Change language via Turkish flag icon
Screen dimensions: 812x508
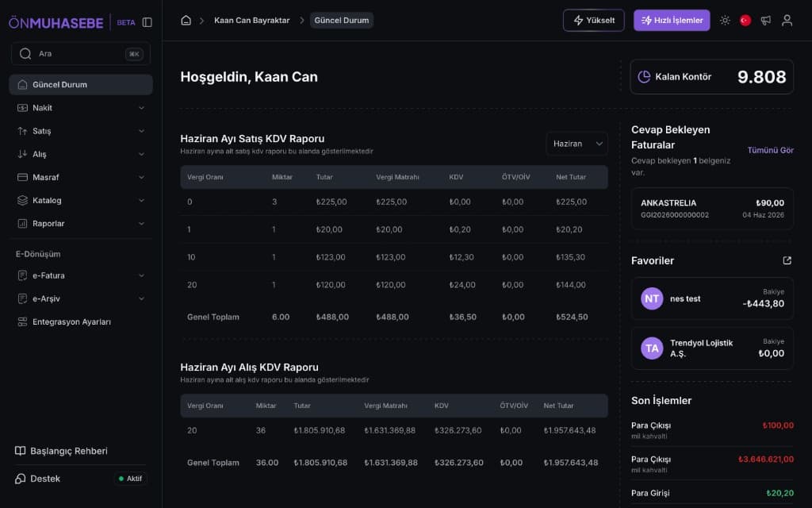coord(745,20)
